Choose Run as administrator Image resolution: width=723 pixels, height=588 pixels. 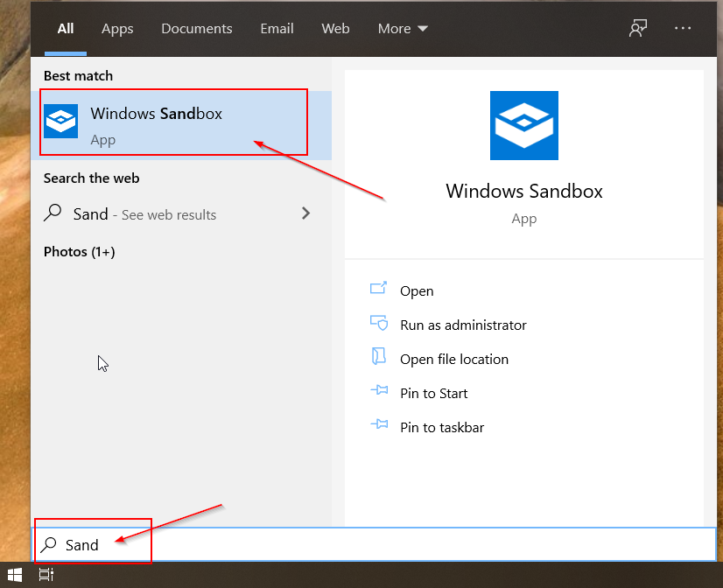pos(463,325)
